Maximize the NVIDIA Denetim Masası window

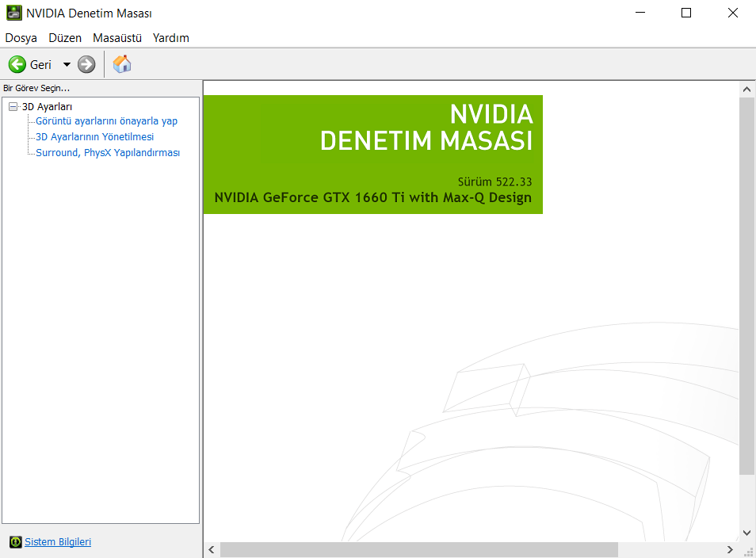click(x=686, y=13)
